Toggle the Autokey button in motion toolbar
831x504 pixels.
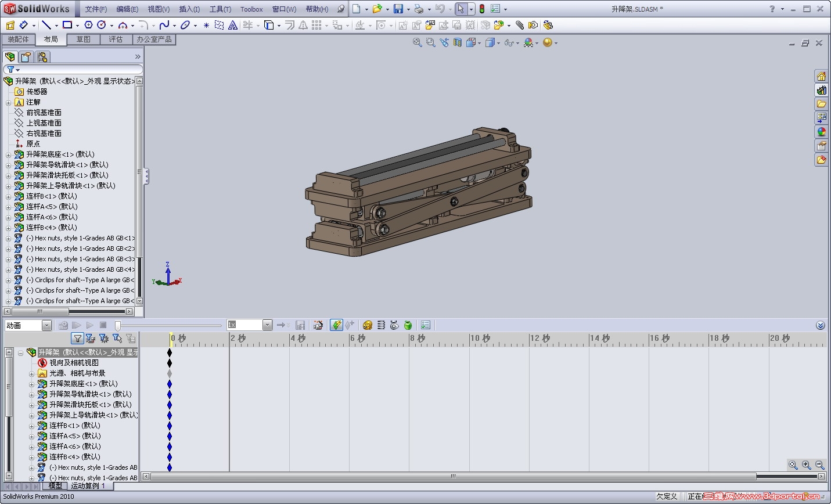tap(336, 325)
